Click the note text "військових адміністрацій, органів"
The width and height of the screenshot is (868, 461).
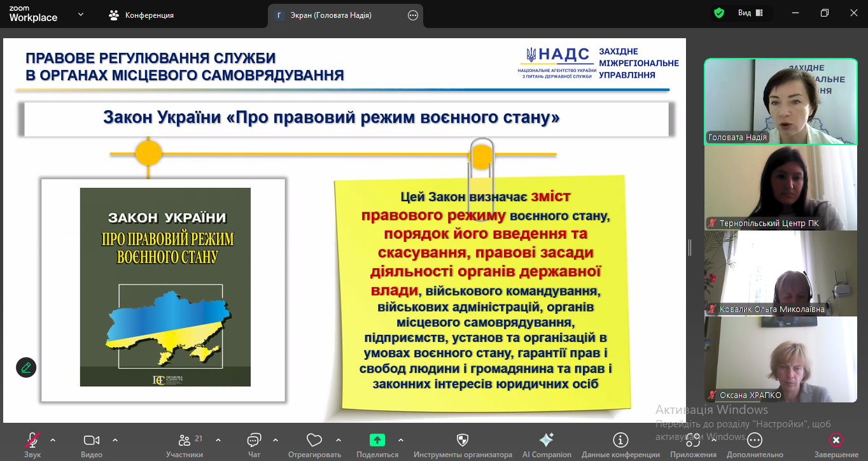pyautogui.click(x=486, y=308)
